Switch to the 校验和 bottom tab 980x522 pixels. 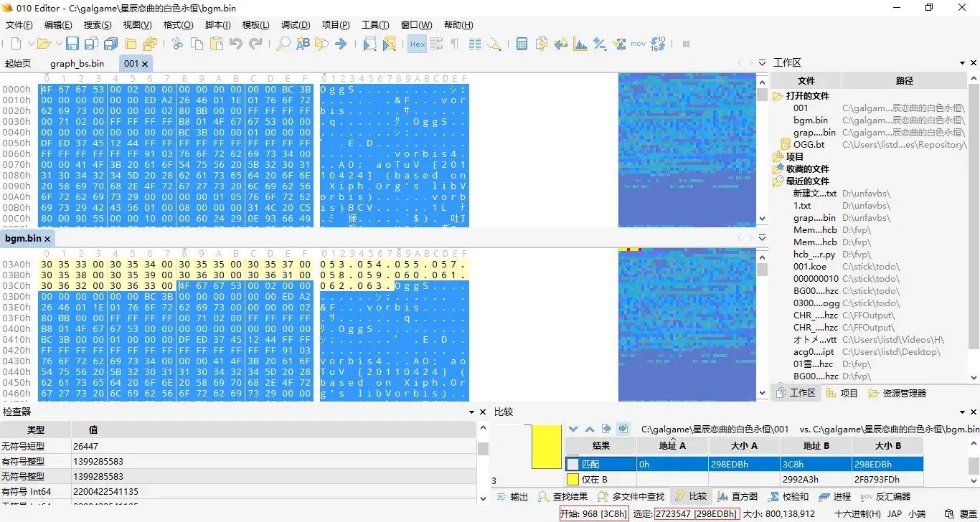click(x=788, y=496)
